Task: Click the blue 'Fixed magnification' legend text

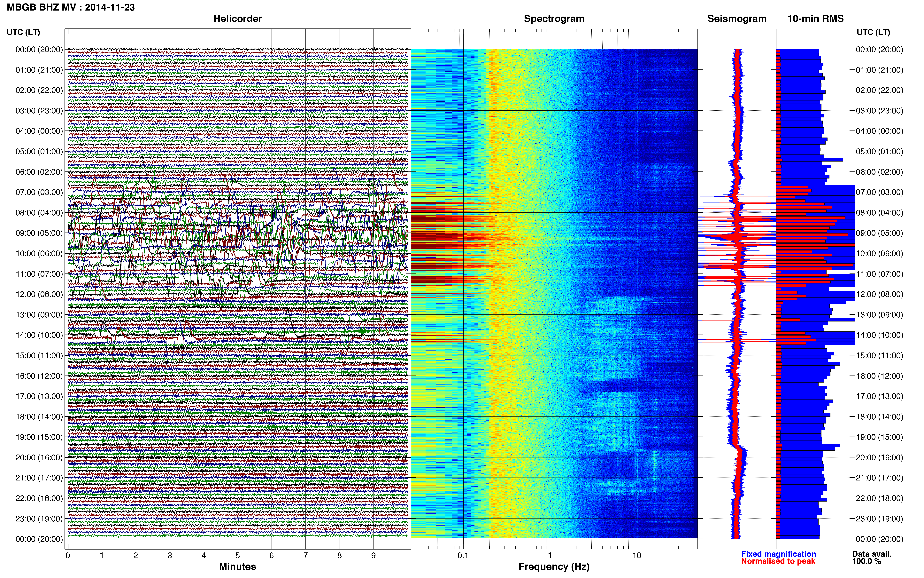Action: (x=778, y=554)
